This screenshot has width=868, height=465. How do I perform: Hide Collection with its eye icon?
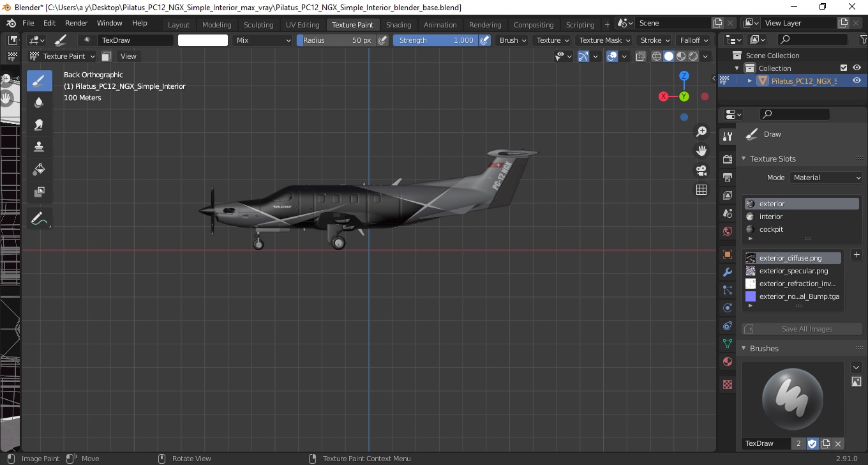click(857, 68)
